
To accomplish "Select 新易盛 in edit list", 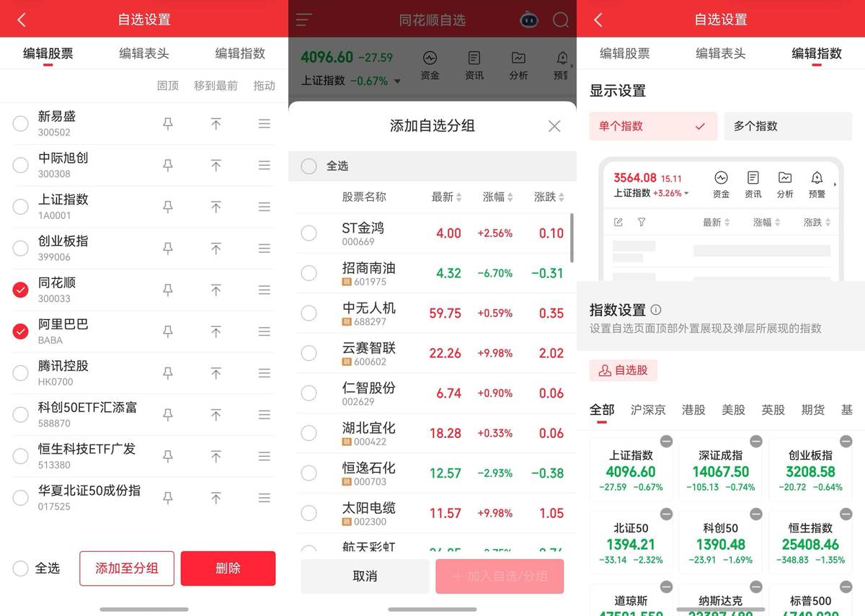I will tap(21, 124).
